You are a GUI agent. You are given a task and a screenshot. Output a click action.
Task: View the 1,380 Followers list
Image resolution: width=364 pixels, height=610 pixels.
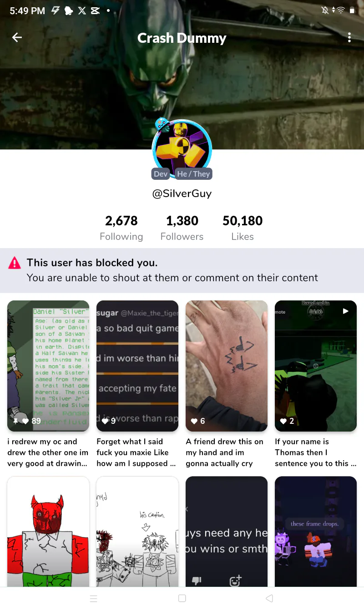[182, 228]
